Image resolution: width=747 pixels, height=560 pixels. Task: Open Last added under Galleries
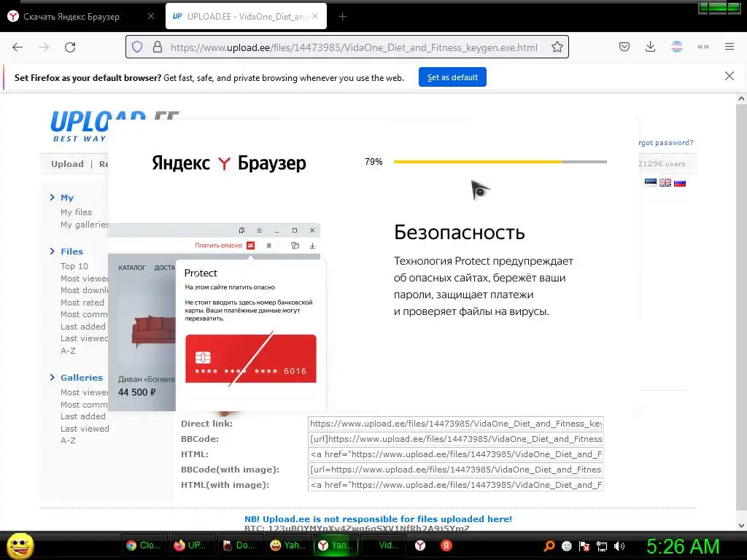pyautogui.click(x=83, y=416)
